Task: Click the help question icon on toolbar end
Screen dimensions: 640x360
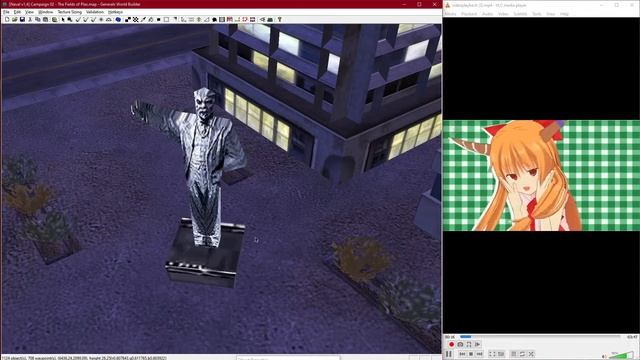Action: (x=280, y=19)
